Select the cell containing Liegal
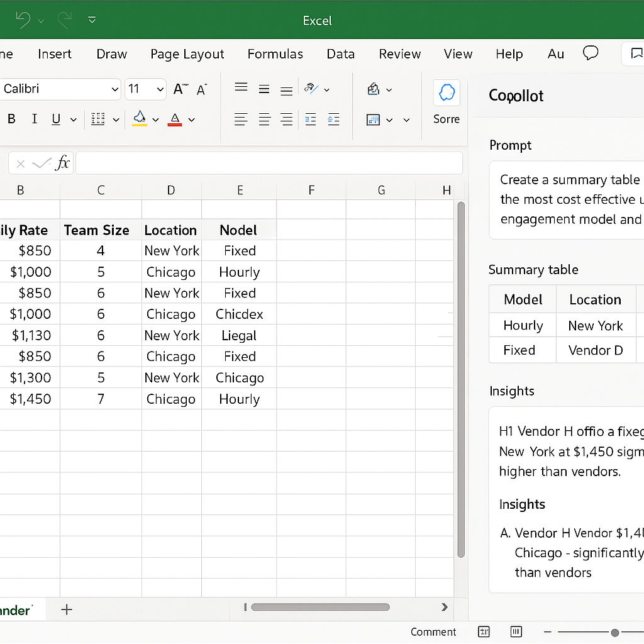 point(239,336)
